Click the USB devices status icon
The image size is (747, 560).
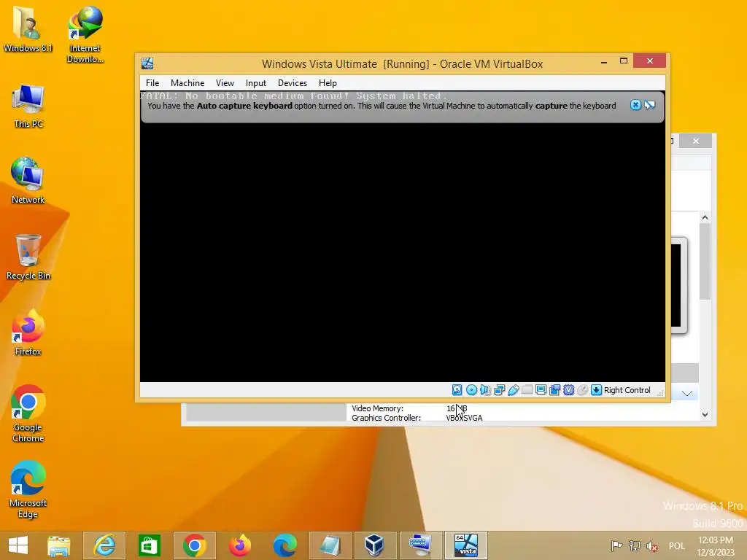click(513, 390)
